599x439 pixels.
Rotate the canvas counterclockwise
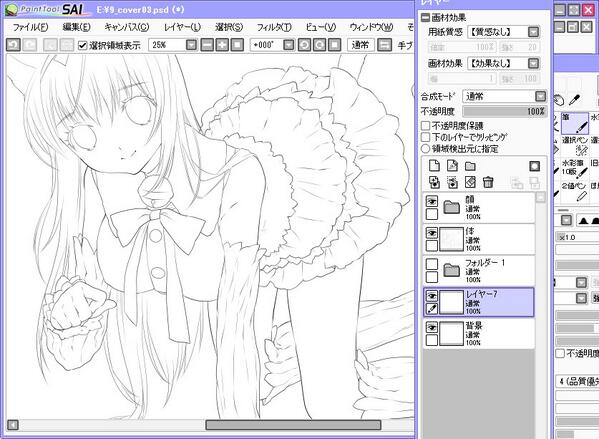coord(304,45)
